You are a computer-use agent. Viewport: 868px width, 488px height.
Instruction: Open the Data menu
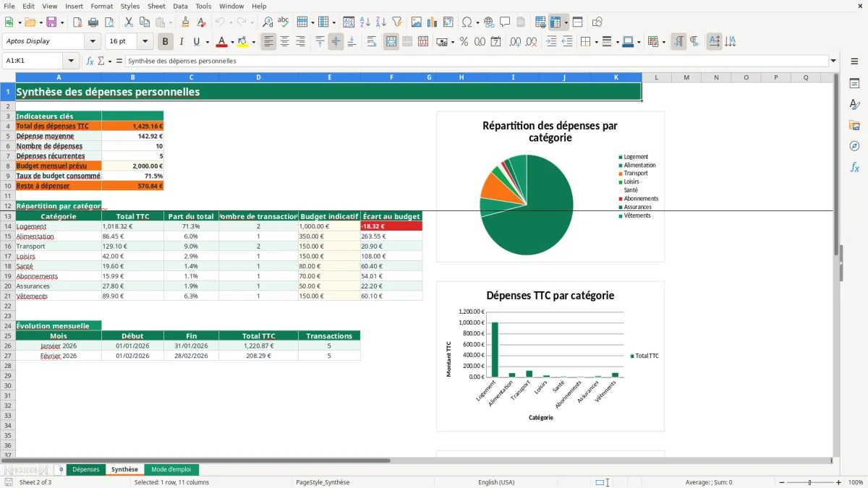[x=180, y=6]
